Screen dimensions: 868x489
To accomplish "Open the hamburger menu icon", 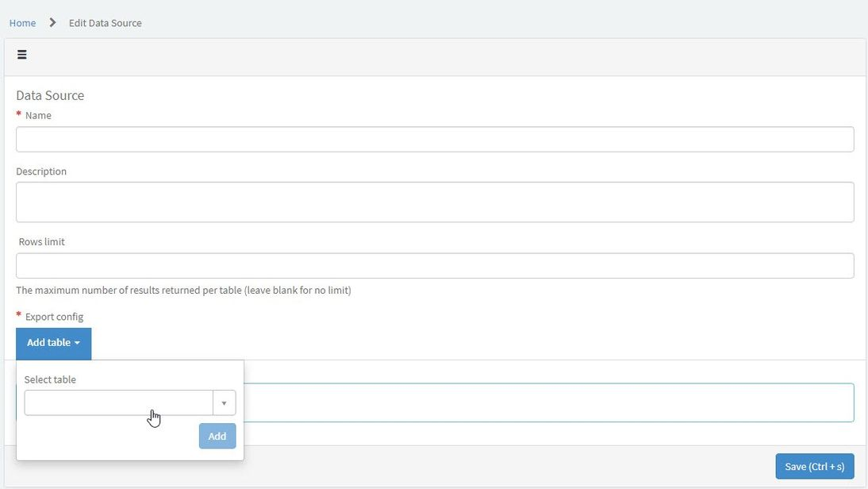I will click(x=22, y=54).
